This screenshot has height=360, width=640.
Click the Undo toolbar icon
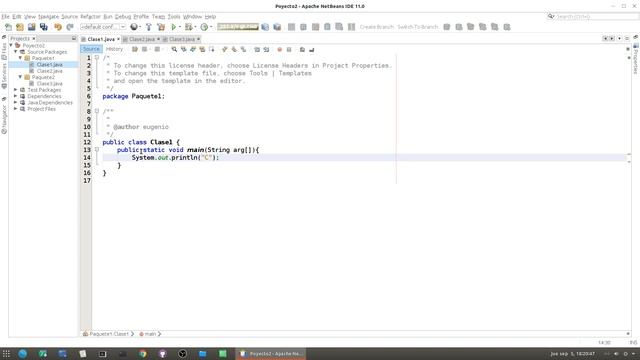58,27
